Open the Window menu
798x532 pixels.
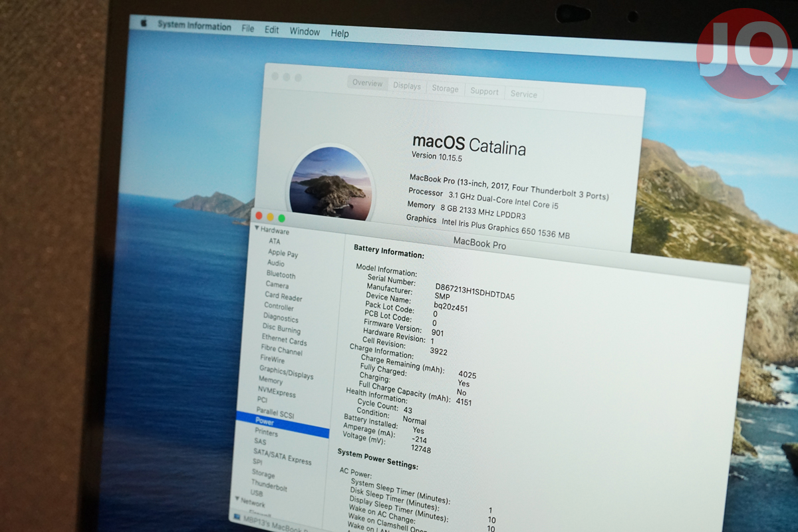tap(305, 31)
